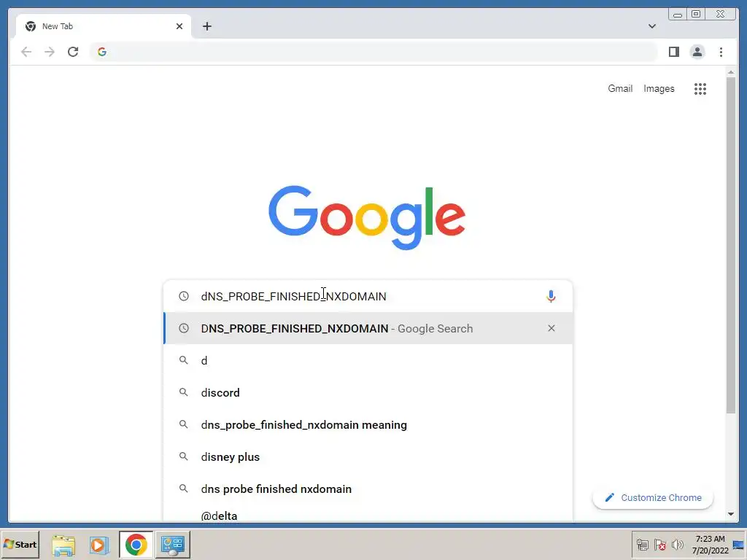
Task: Open the Chrome profile avatar
Action: [x=697, y=52]
